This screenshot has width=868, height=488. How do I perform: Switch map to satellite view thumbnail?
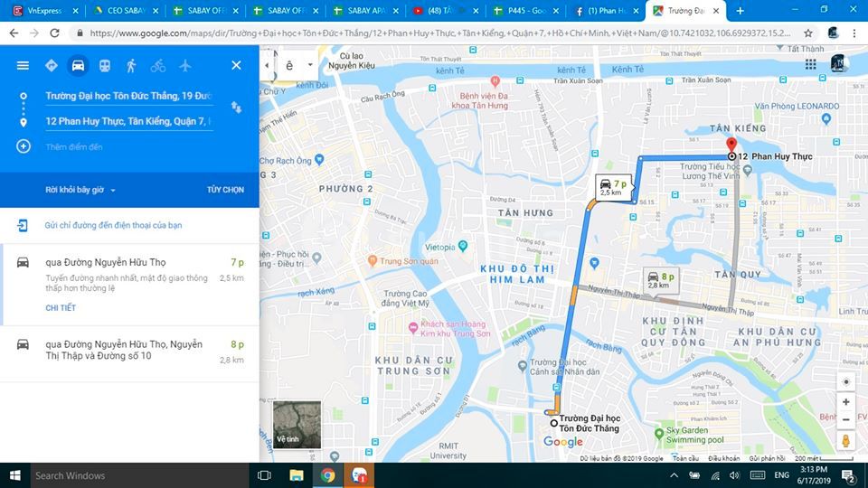(297, 424)
